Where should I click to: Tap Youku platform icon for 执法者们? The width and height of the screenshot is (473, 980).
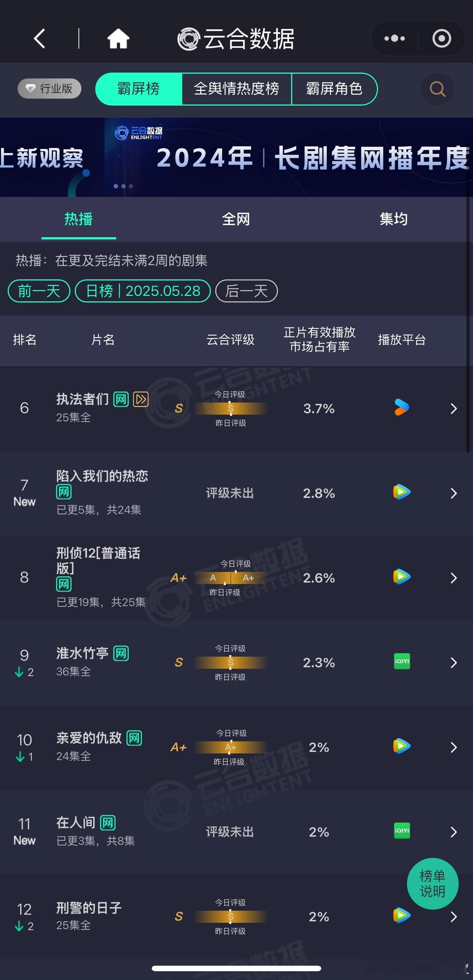tap(401, 407)
